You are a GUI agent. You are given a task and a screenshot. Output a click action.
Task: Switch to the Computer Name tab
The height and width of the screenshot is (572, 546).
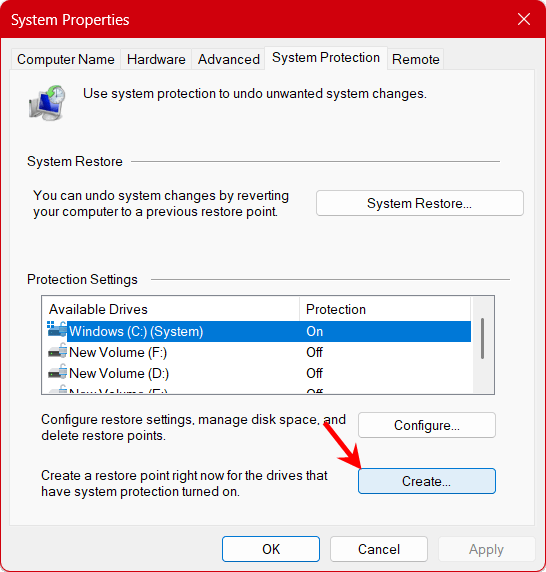66,59
